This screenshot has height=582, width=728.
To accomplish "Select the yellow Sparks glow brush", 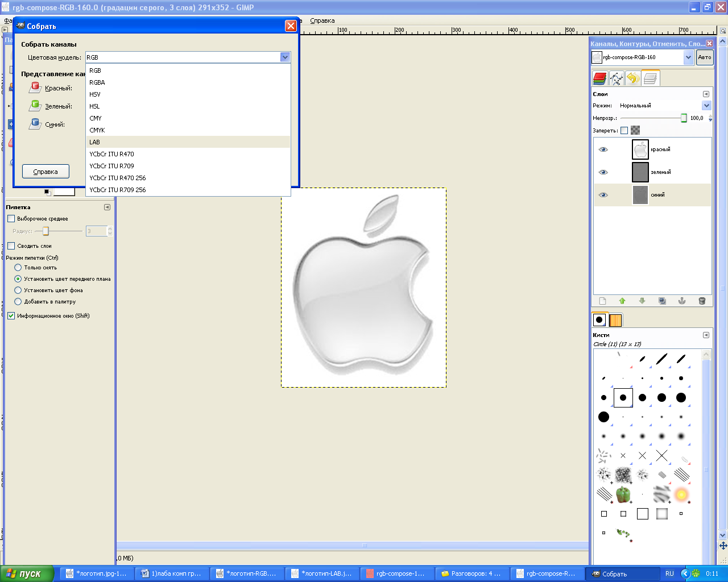I will [x=681, y=494].
